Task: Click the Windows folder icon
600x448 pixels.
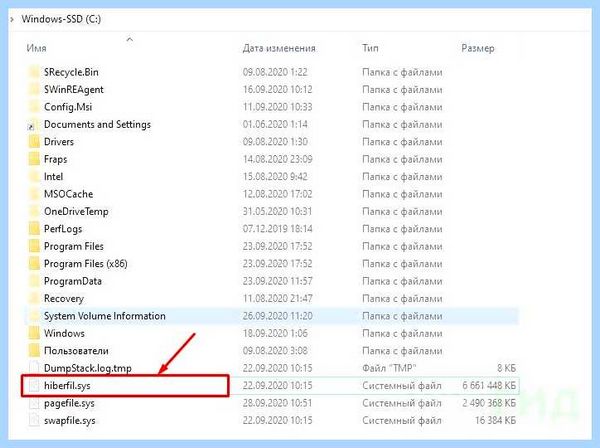Action: click(34, 334)
